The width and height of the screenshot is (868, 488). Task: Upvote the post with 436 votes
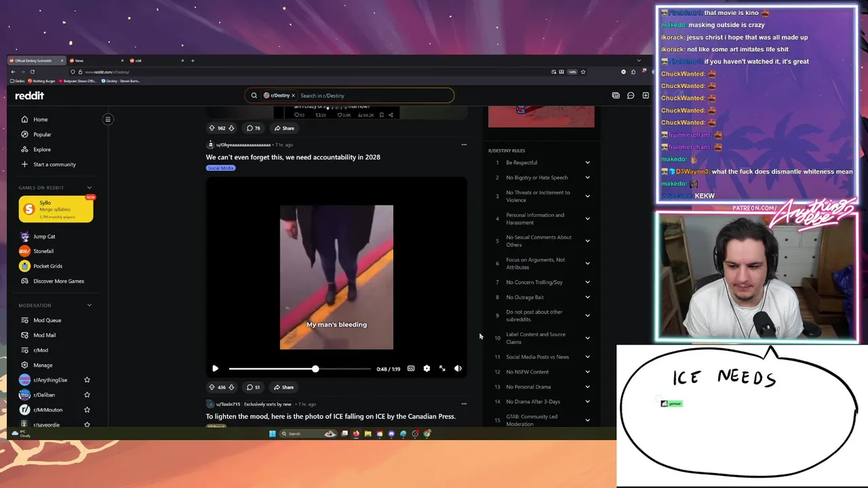coord(212,387)
